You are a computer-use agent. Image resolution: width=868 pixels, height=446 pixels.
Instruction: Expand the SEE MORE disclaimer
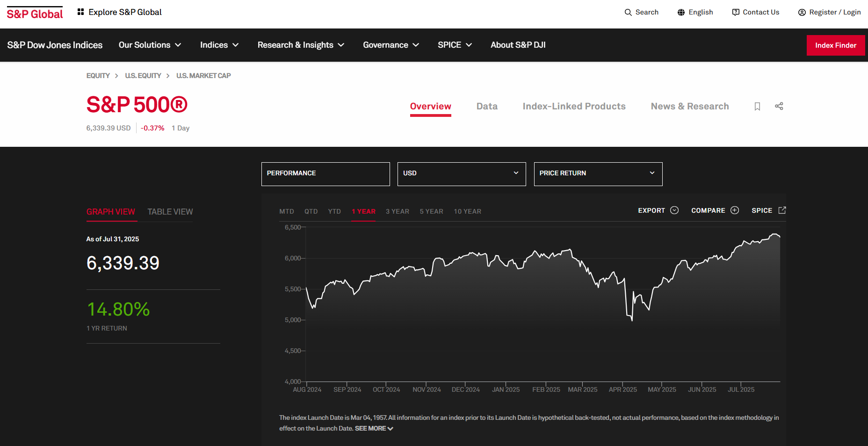[374, 428]
